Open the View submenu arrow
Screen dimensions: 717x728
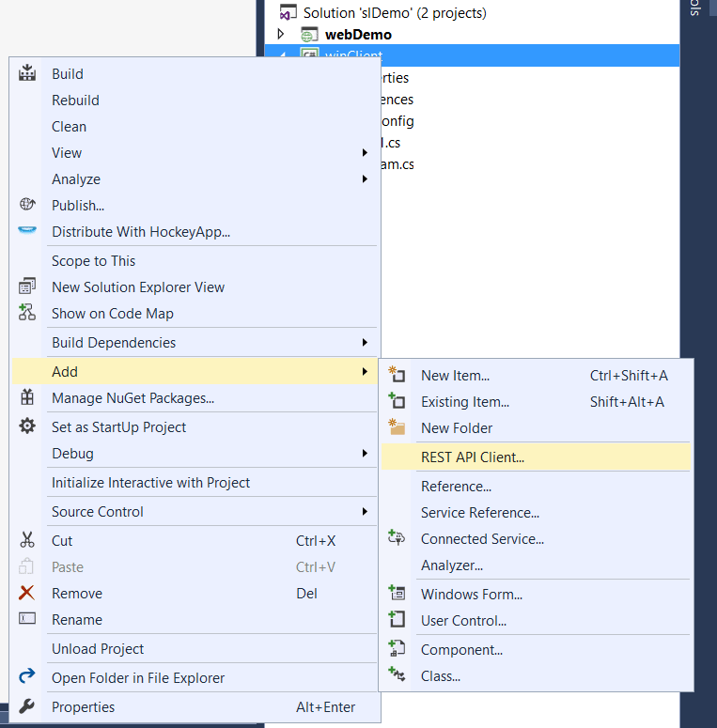point(365,152)
